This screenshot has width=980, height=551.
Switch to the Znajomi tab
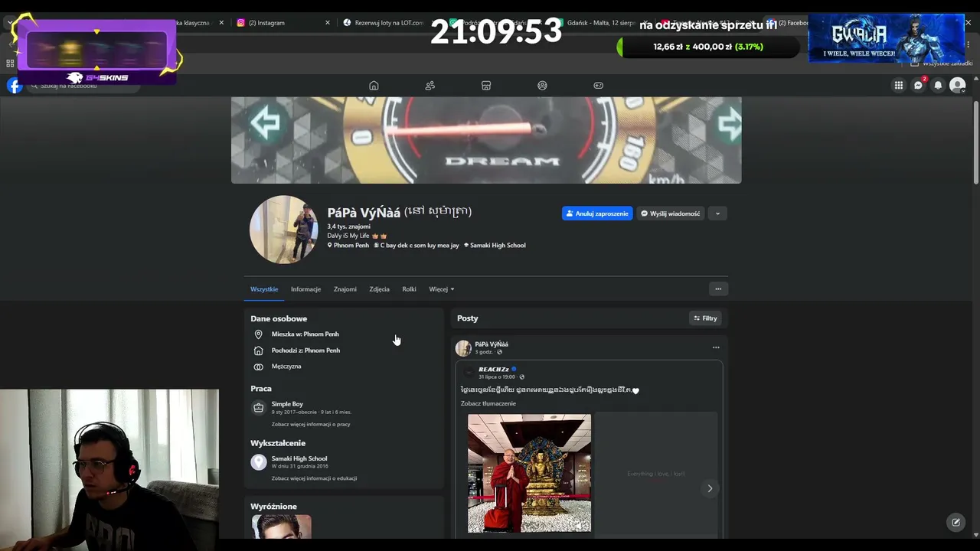point(345,289)
